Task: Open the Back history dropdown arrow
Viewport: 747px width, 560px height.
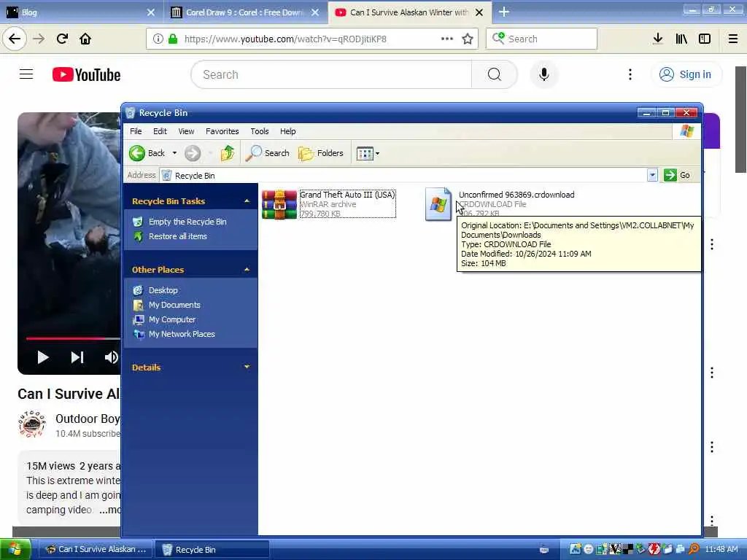Action: (174, 153)
